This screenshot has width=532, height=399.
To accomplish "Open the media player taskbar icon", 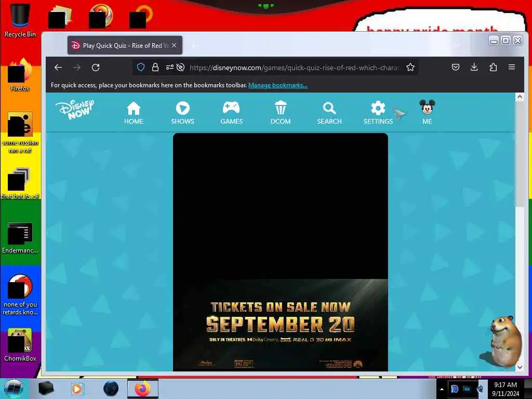I will pyautogui.click(x=77, y=389).
